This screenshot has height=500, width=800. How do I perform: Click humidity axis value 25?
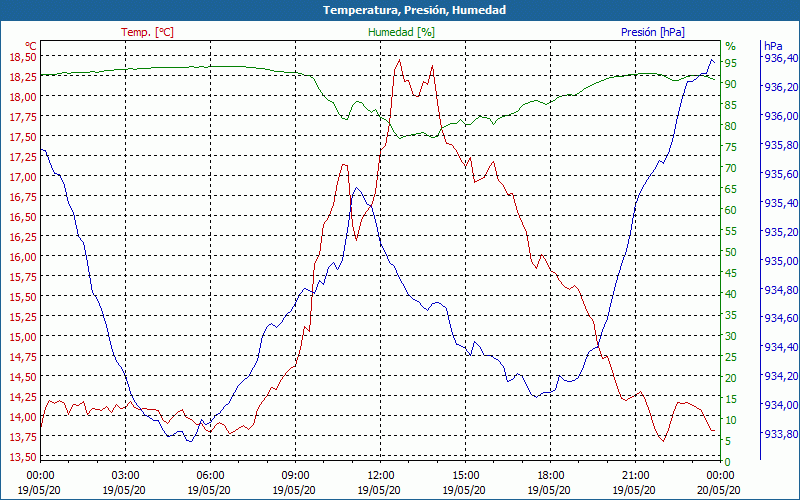731,357
